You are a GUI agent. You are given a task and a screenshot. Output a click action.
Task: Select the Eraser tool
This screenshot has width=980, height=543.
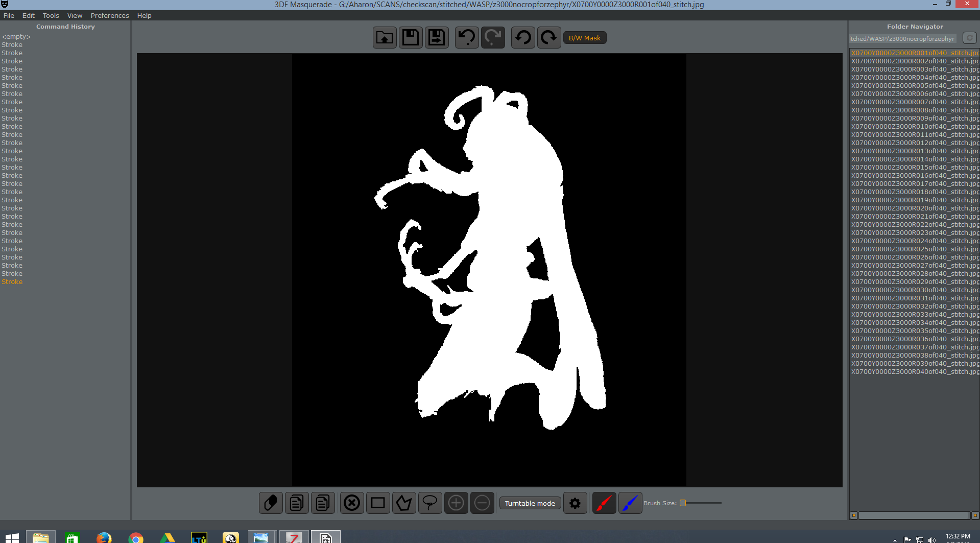[271, 503]
